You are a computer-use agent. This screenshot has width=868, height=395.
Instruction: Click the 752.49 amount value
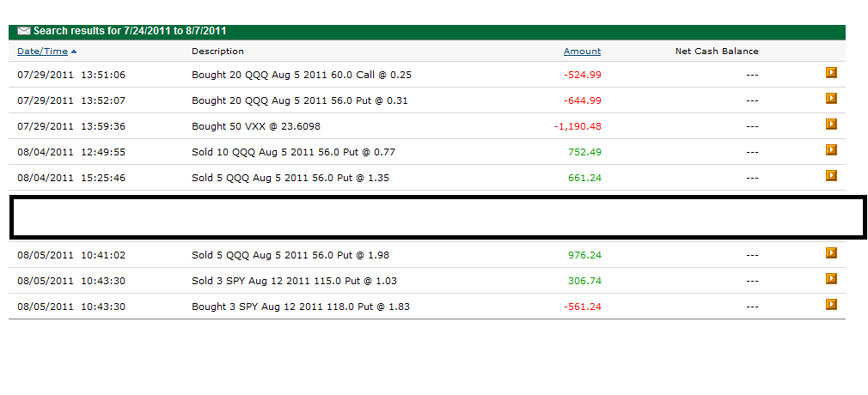tap(584, 152)
